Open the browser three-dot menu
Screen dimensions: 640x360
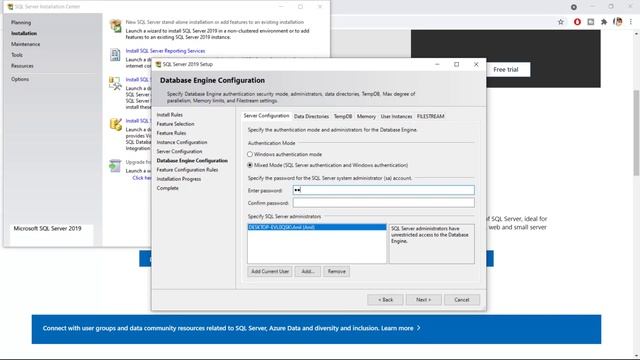pyautogui.click(x=631, y=22)
